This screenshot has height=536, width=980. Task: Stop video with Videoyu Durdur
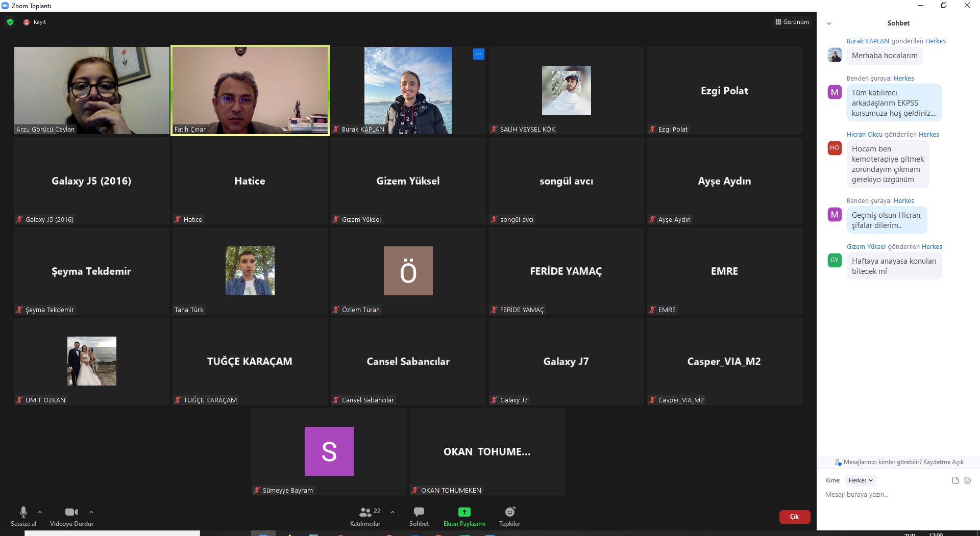click(x=71, y=516)
